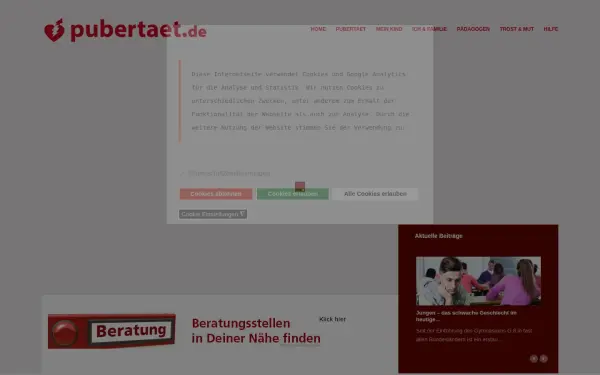Screen dimensions: 600x375
Task: Open the Beratungsstellen in Deiner Nähe finden link
Action: [x=256, y=331]
